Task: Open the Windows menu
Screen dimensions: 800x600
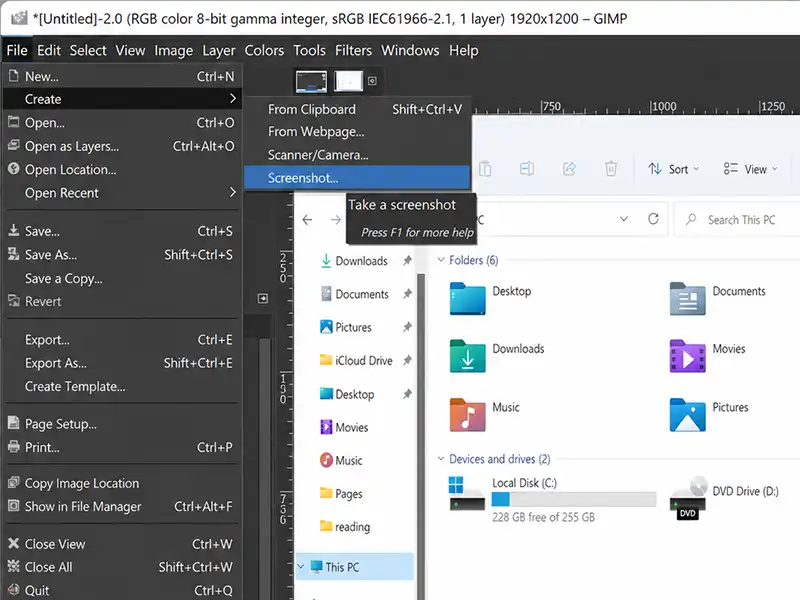Action: 410,51
